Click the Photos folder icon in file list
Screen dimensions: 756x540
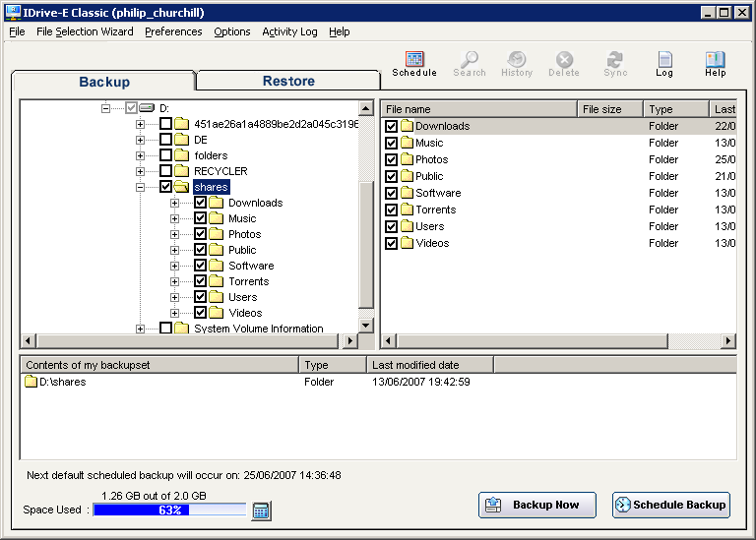click(408, 159)
